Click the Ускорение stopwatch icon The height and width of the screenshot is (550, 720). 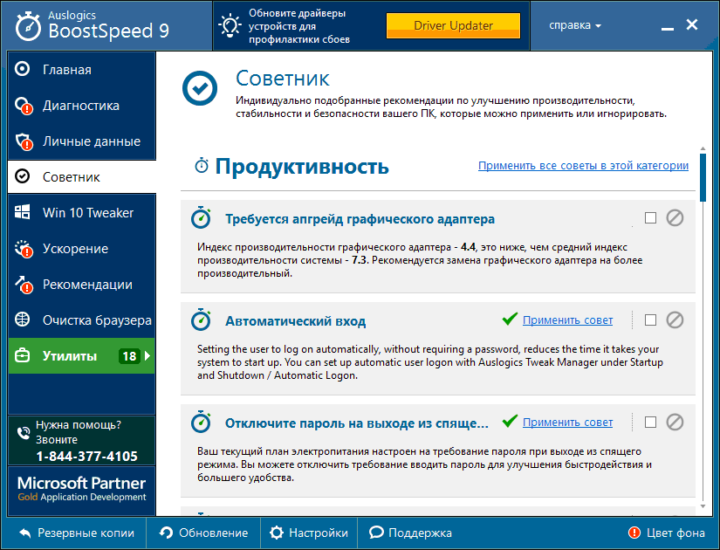23,249
